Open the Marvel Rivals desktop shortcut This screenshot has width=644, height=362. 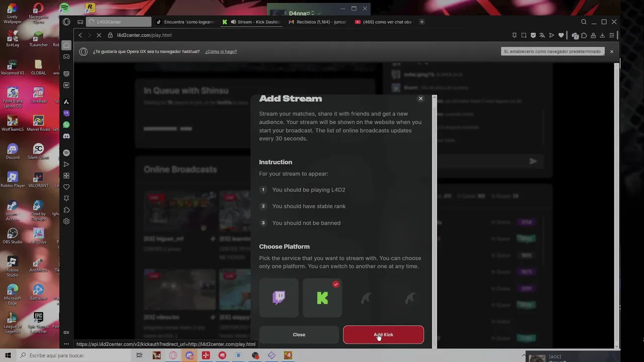coord(38,123)
